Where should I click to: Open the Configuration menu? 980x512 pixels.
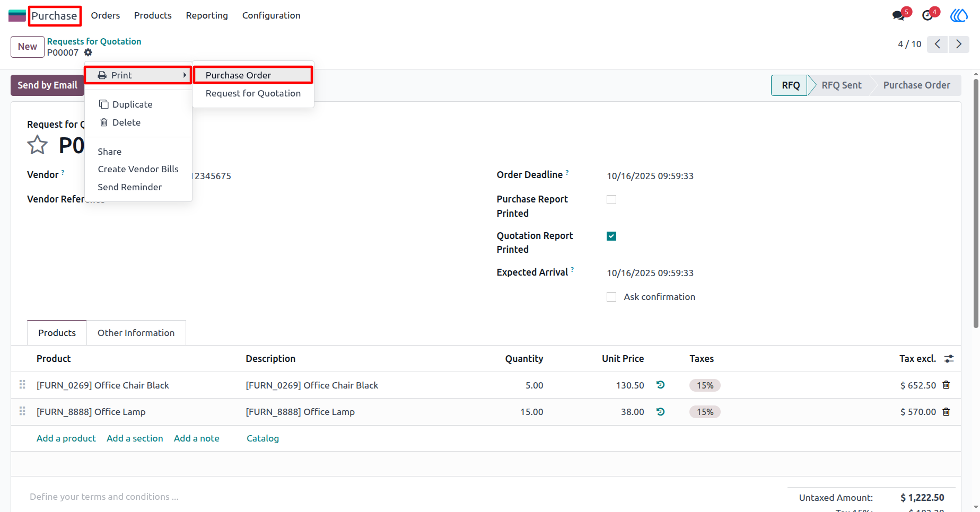pos(272,15)
